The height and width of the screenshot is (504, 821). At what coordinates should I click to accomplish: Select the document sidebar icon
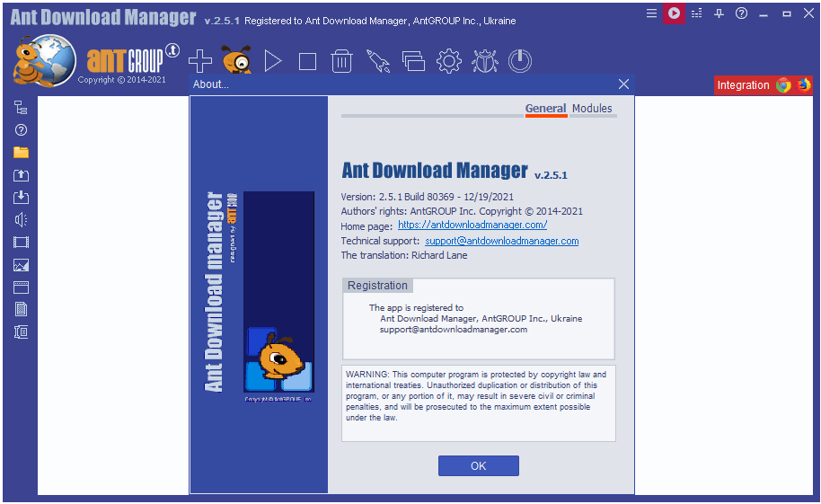tap(21, 309)
